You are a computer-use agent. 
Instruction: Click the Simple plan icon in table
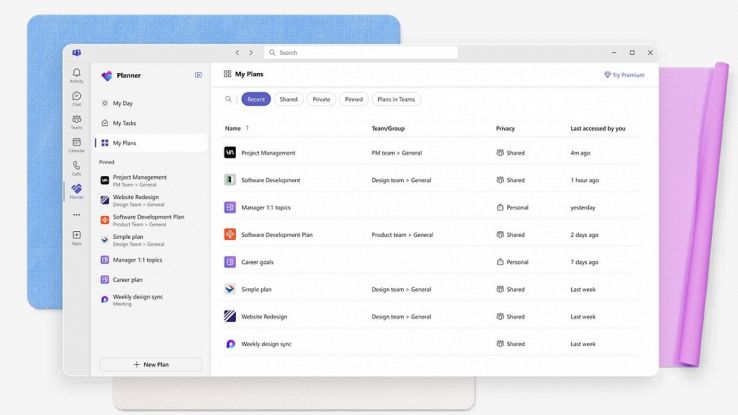click(x=230, y=289)
